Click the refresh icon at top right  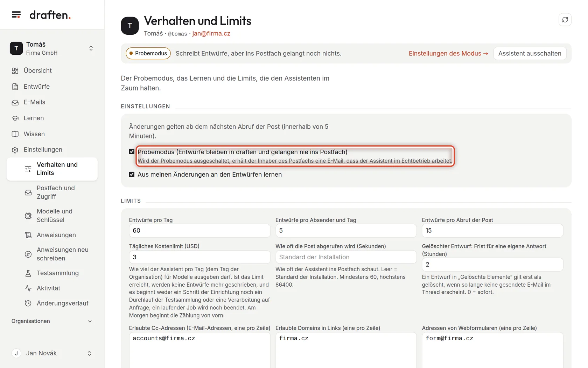pos(565,20)
